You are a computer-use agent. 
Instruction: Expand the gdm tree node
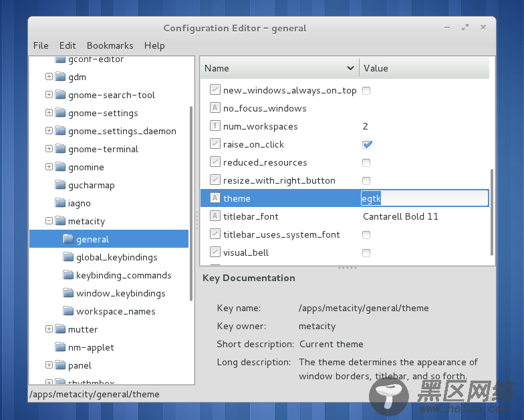click(x=49, y=76)
